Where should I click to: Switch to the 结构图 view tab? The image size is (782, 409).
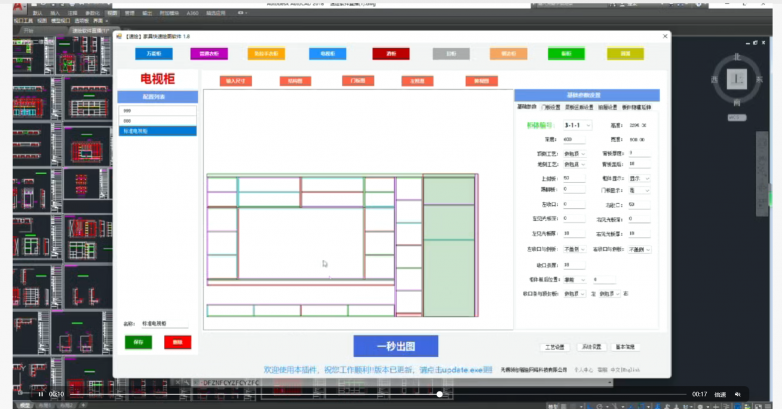pyautogui.click(x=293, y=80)
